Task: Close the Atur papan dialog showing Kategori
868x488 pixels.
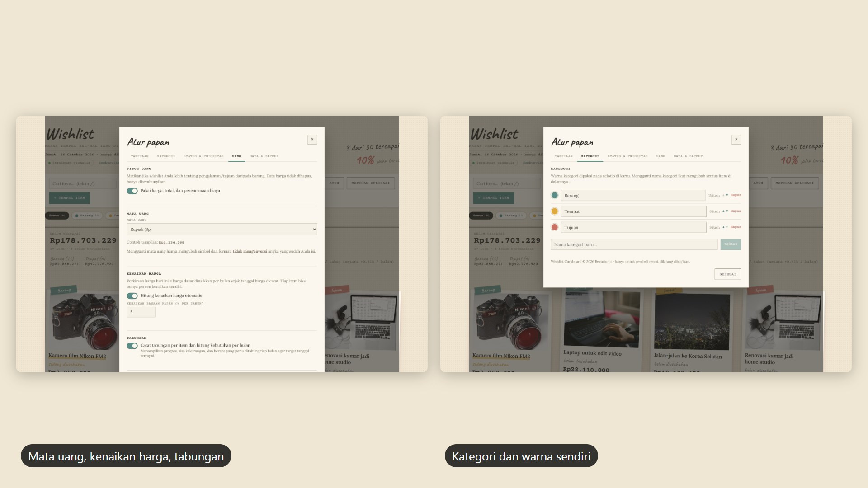Action: click(736, 140)
